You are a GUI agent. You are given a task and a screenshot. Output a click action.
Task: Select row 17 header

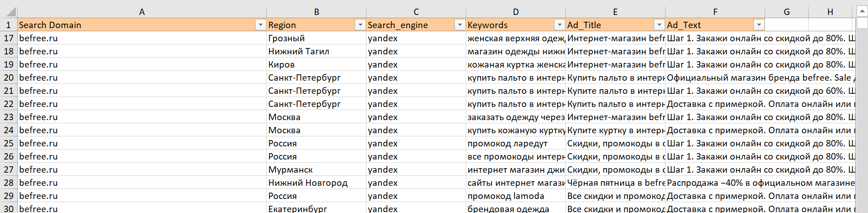pyautogui.click(x=9, y=38)
